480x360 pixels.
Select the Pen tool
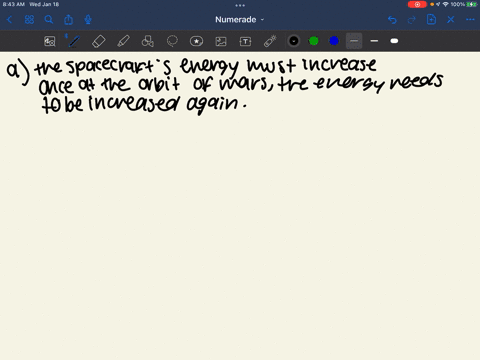click(74, 41)
